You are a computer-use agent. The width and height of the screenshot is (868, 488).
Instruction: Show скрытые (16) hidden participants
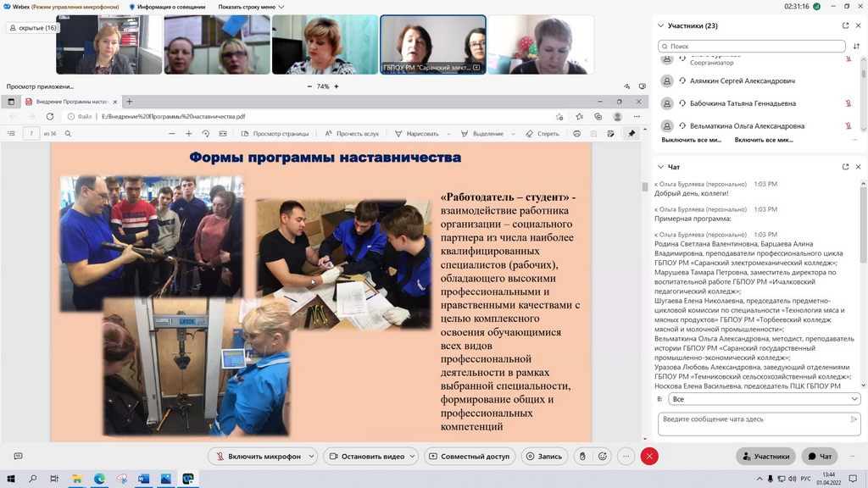coord(33,28)
